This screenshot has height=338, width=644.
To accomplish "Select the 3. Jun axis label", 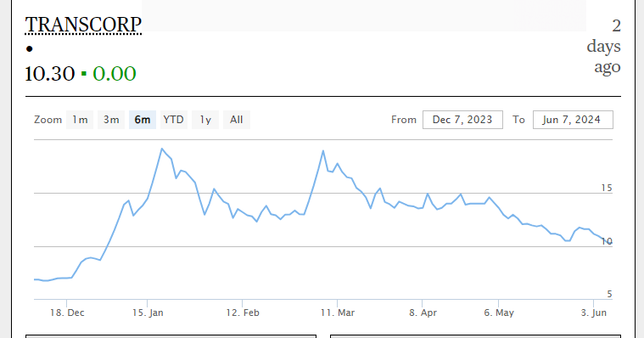I will (593, 313).
